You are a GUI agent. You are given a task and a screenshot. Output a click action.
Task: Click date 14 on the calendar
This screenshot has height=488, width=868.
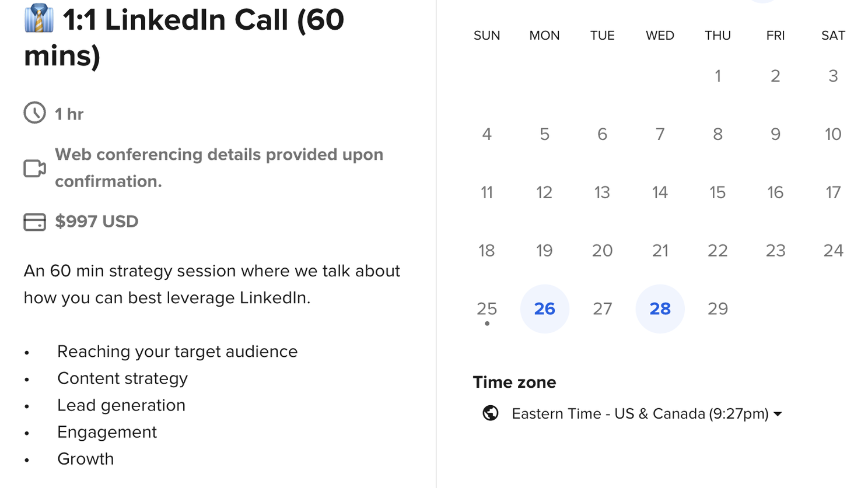660,192
